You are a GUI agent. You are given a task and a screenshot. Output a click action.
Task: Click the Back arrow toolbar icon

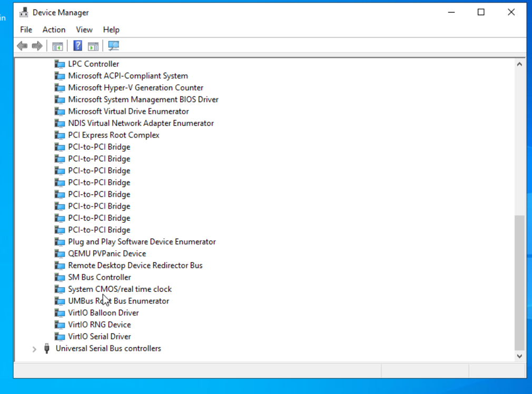point(23,46)
